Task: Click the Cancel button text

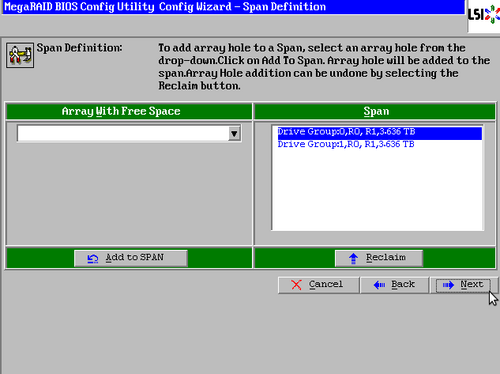Action: tap(326, 284)
